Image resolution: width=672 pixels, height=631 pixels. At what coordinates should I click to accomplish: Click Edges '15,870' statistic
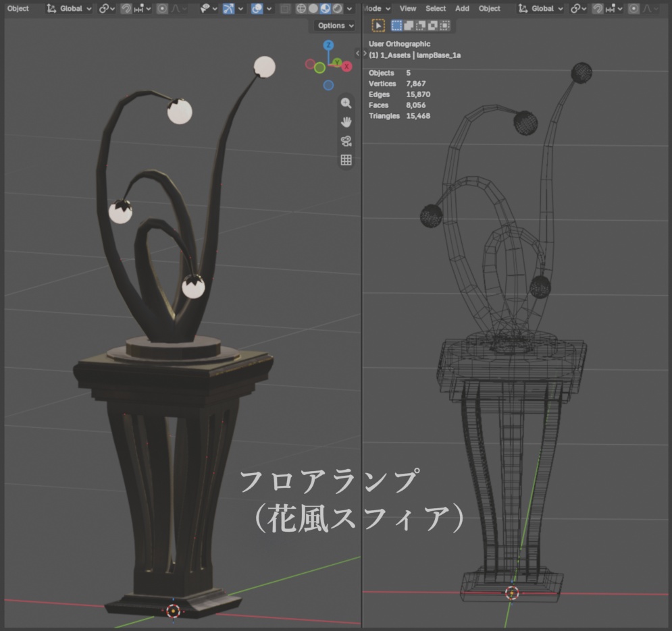pos(418,94)
